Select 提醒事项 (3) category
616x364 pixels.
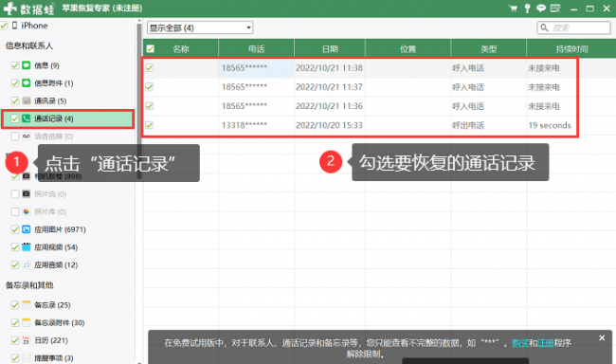coord(53,357)
